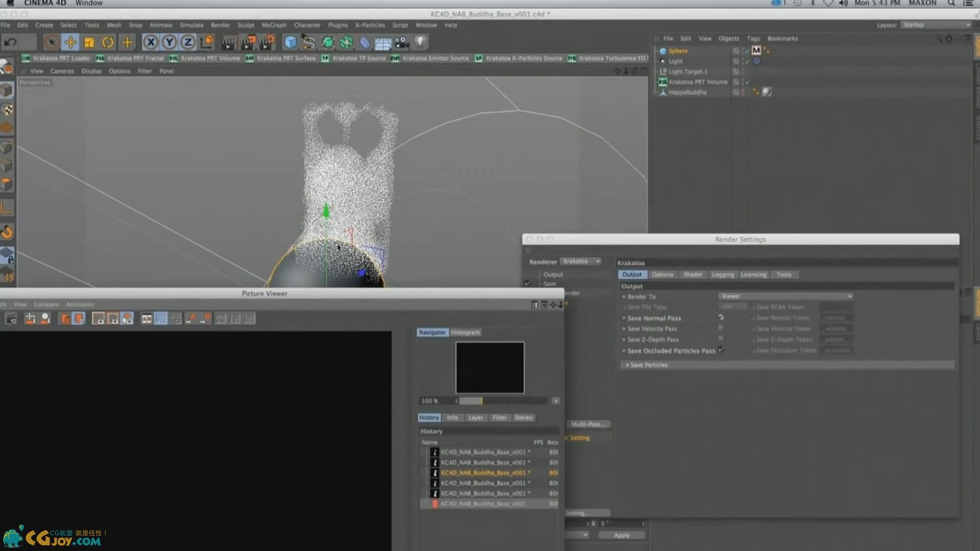This screenshot has width=980, height=551.
Task: Toggle visibility checkmark for Krakatoa PRT Volume
Action: (x=747, y=82)
